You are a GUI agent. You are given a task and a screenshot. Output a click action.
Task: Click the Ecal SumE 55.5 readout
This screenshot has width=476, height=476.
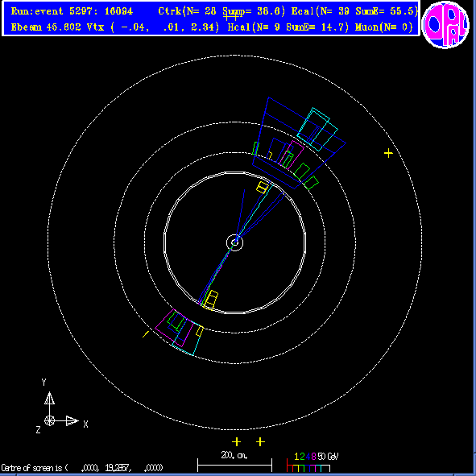pos(354,11)
